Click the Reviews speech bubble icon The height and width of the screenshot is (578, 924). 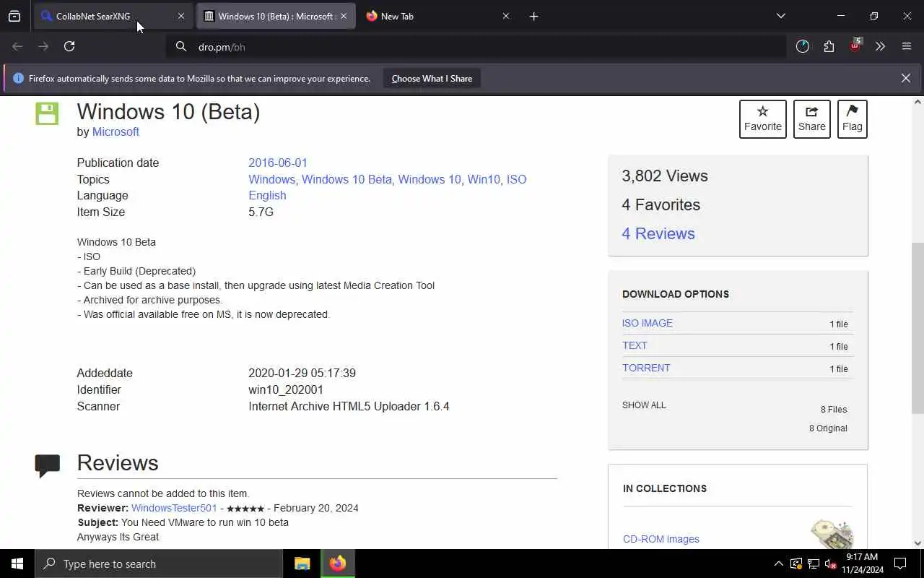48,465
